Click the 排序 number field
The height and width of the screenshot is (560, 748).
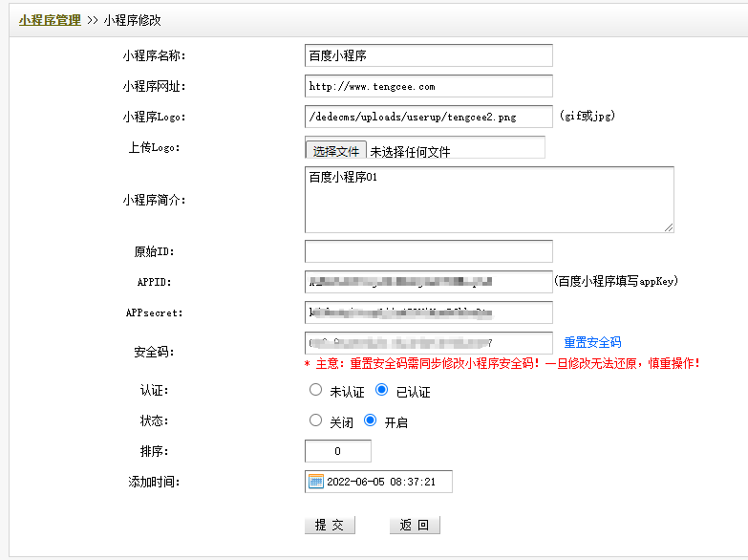click(x=337, y=451)
